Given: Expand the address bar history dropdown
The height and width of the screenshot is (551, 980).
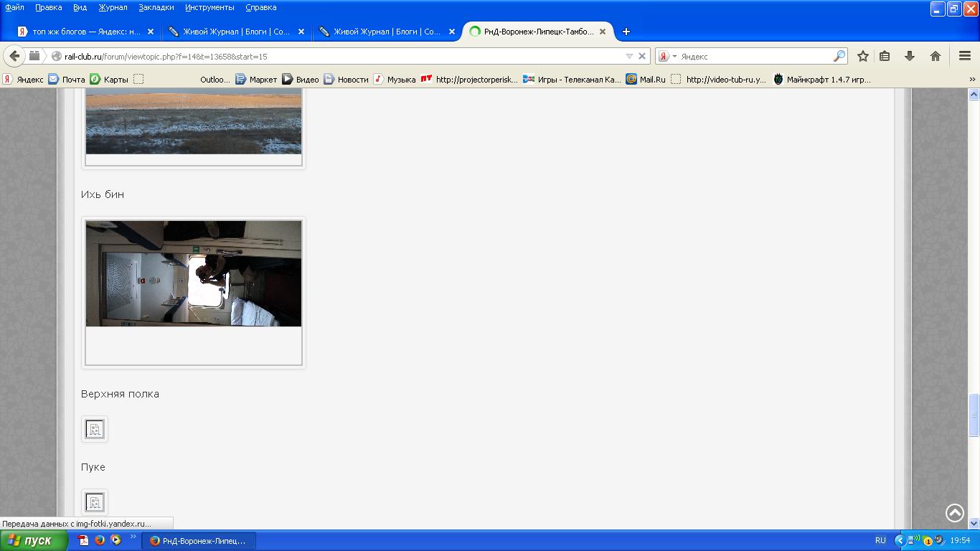Looking at the screenshot, I should click(x=629, y=56).
